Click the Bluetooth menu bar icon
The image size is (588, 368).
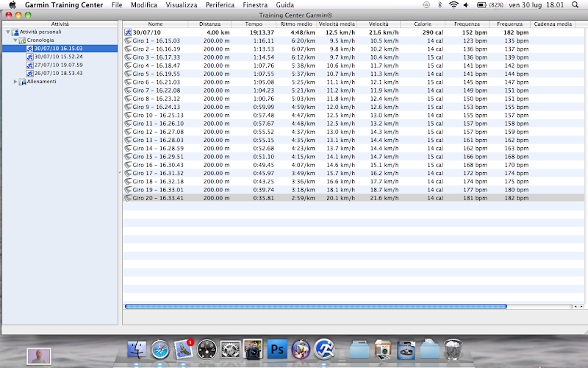click(x=440, y=5)
